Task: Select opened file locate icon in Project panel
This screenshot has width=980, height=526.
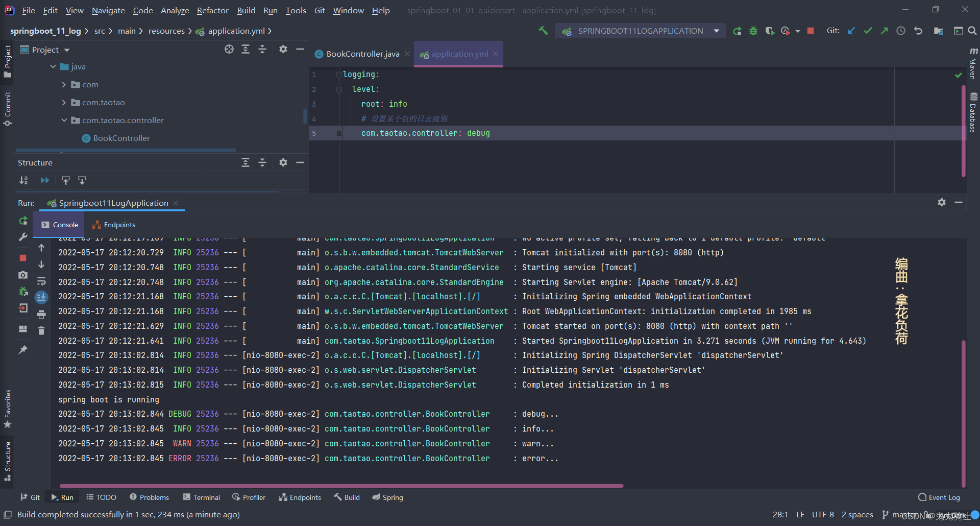Action: coord(229,49)
